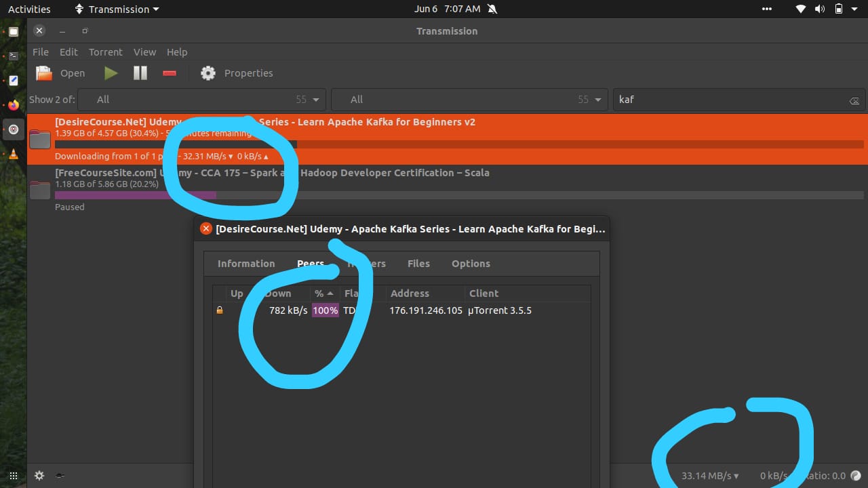Click the 1.18 GB of 5.86 GB size text
Image resolution: width=868 pixels, height=488 pixels.
click(106, 184)
